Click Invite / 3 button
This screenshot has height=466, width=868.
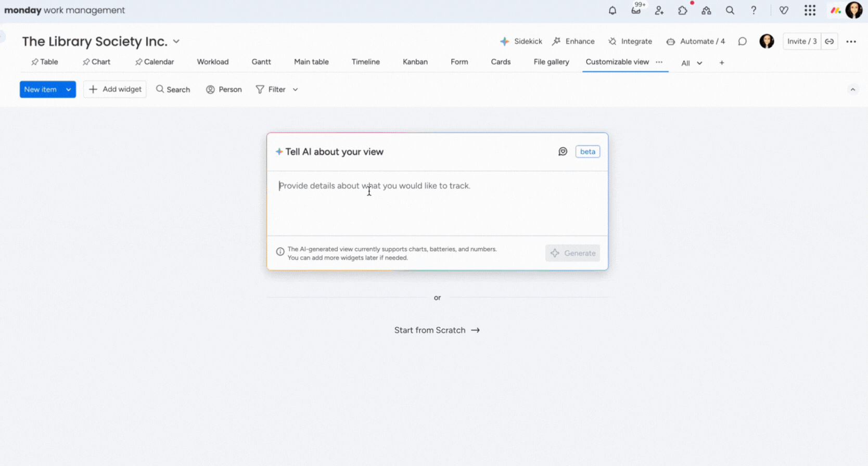coord(802,42)
